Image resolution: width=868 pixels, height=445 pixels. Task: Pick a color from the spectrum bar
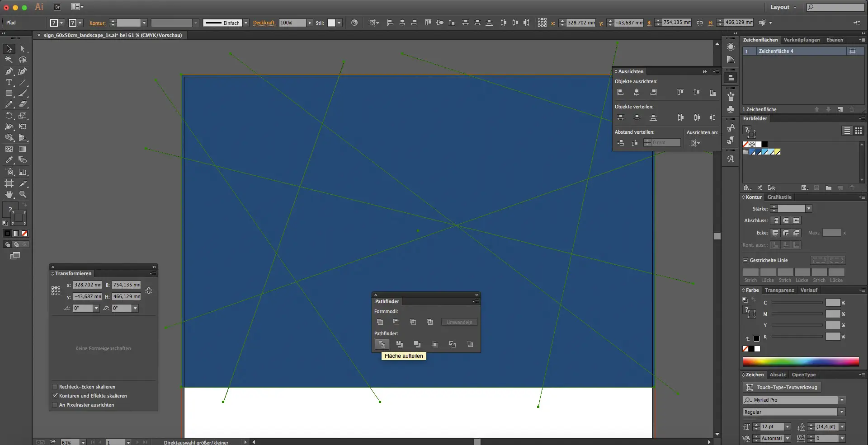click(800, 361)
